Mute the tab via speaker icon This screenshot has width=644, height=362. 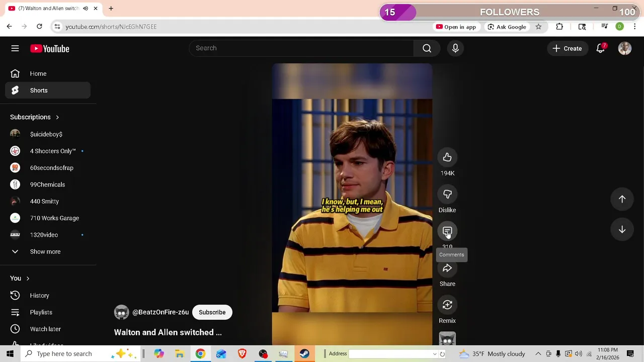85,9
